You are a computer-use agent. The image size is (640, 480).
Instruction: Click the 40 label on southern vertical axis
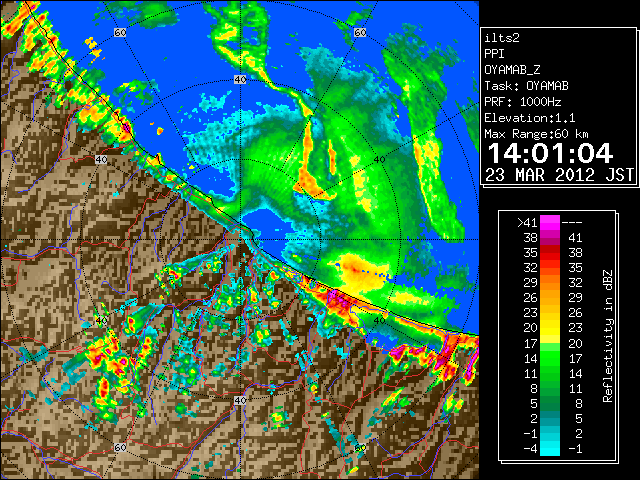pos(240,400)
